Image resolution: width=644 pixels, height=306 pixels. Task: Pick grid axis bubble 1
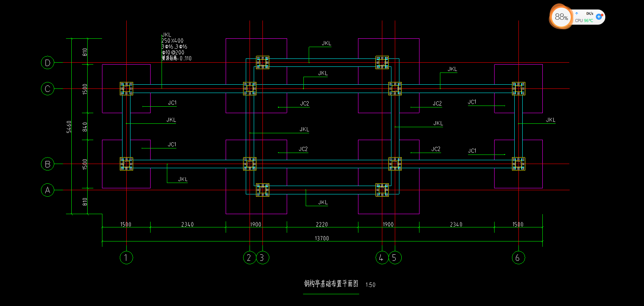126,258
